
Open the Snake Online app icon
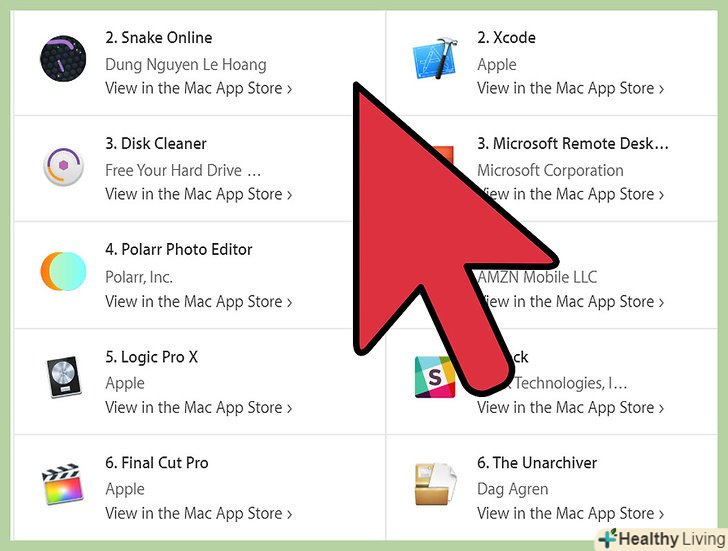(x=63, y=58)
